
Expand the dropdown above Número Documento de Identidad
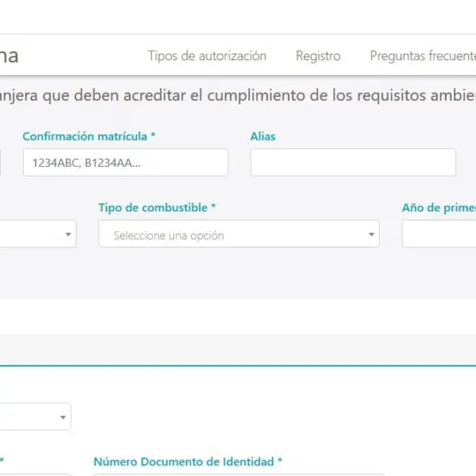pos(36,417)
